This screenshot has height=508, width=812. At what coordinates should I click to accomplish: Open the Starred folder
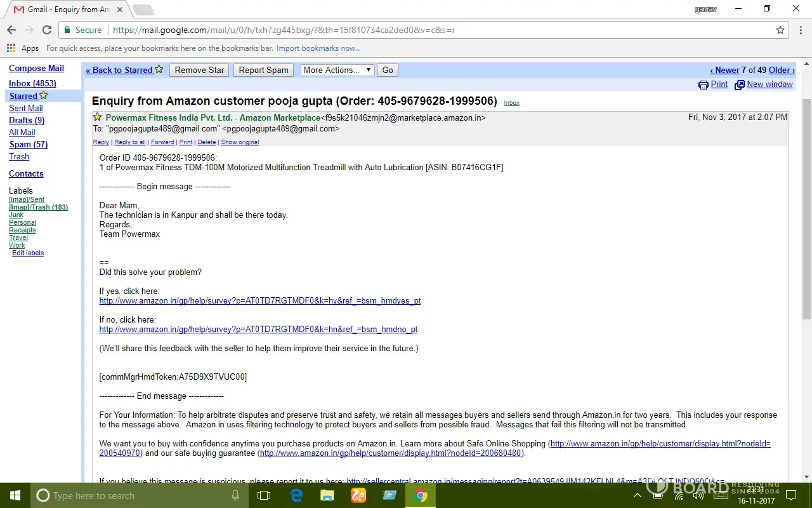23,96
